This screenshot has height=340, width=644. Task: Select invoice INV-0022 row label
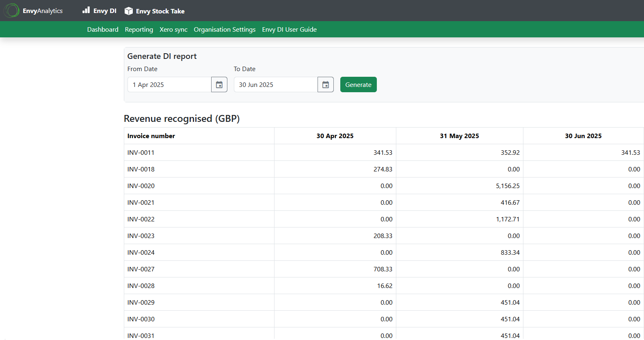point(141,219)
